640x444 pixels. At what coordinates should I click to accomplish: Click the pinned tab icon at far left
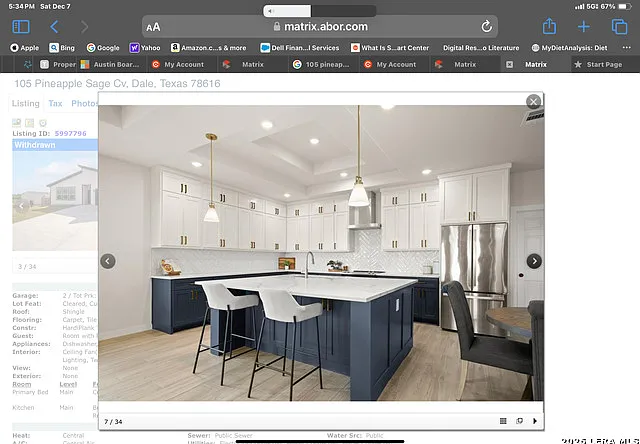[27, 64]
